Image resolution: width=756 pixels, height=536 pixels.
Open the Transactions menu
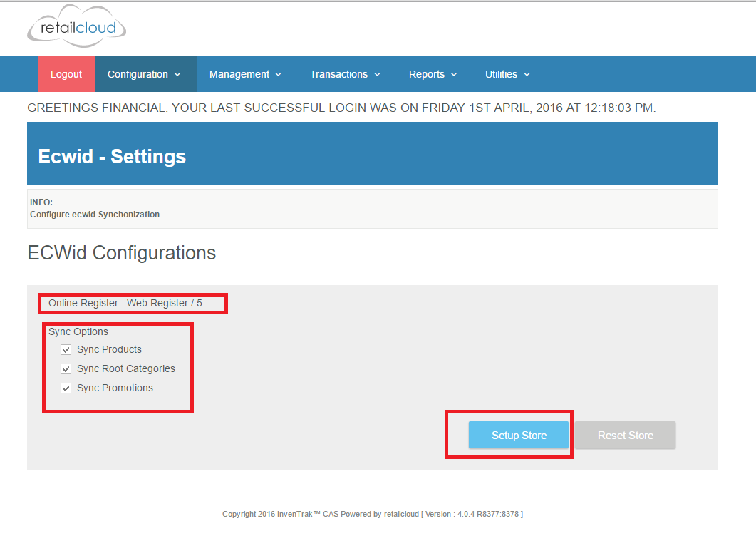coord(345,74)
